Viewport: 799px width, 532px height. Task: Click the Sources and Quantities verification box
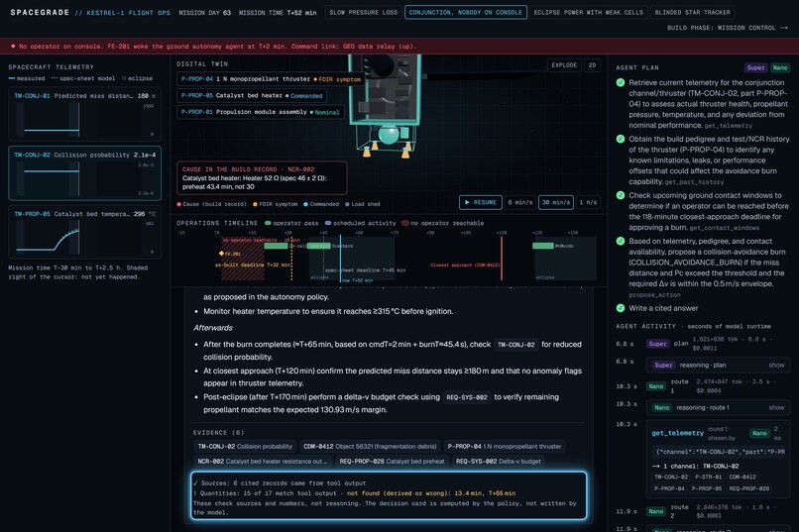coord(389,496)
